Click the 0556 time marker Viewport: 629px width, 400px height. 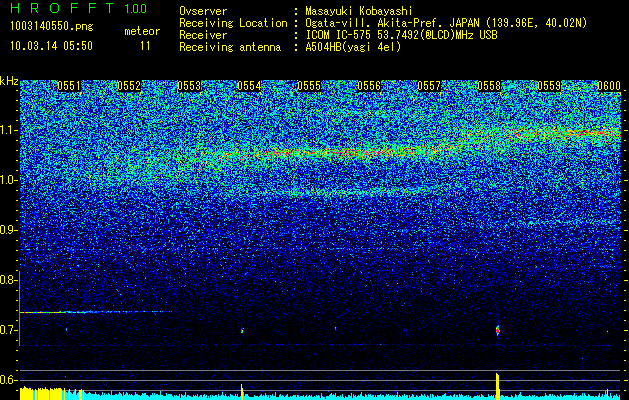[369, 86]
